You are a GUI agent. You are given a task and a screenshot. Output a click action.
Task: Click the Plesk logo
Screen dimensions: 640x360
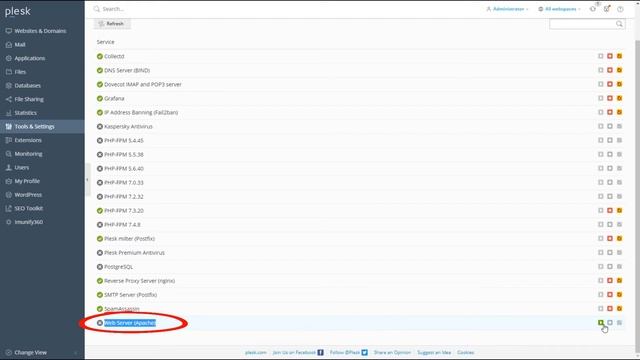[18, 11]
